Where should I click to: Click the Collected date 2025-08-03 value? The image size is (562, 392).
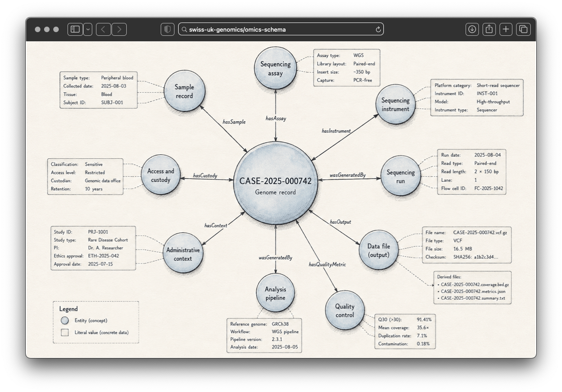click(113, 86)
